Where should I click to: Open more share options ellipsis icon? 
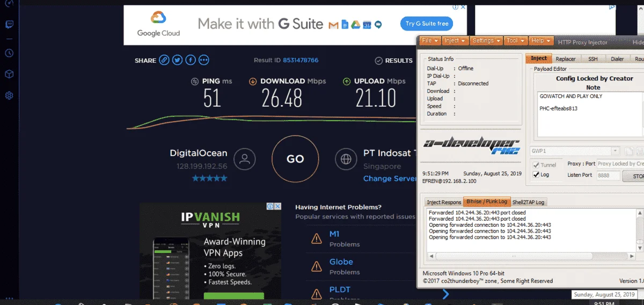tap(203, 60)
